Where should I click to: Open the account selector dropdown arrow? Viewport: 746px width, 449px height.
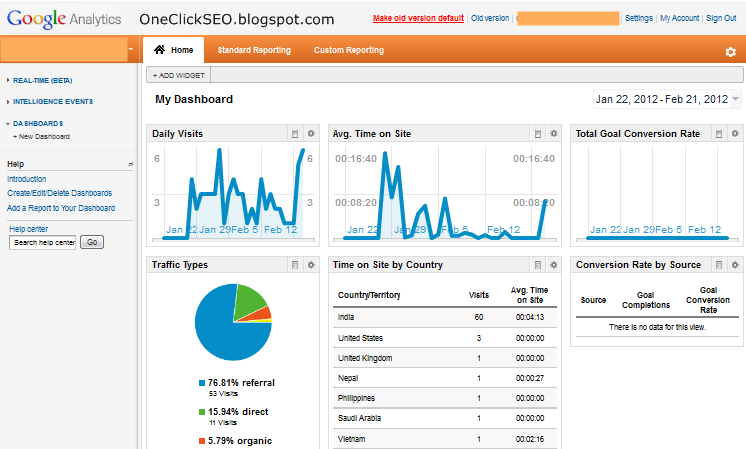coord(131,49)
